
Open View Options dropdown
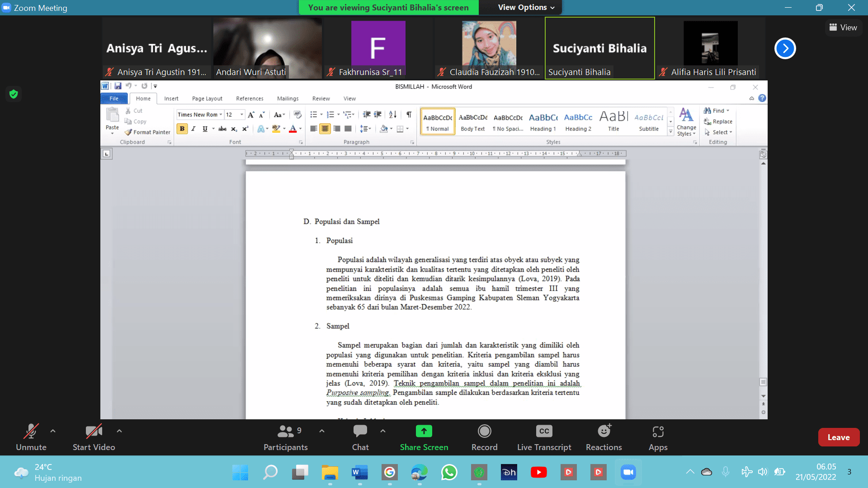pyautogui.click(x=526, y=7)
